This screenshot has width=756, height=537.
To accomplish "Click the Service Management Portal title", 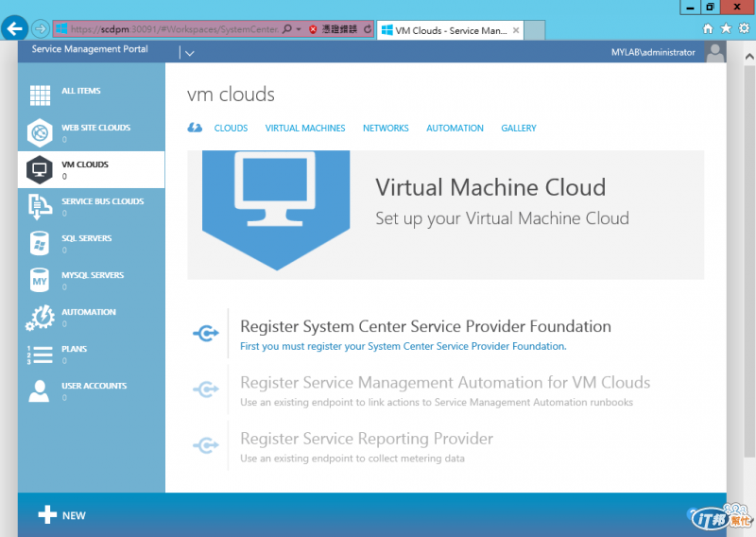I will click(x=90, y=49).
